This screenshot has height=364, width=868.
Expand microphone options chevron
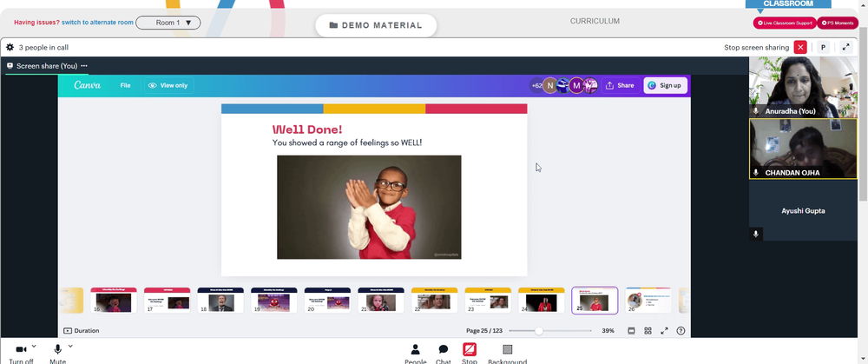(70, 347)
